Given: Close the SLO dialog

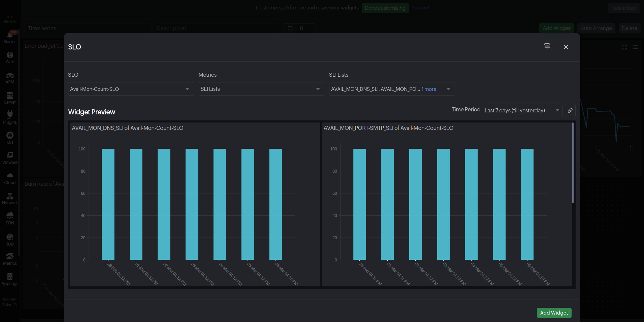Looking at the screenshot, I should 566,47.
